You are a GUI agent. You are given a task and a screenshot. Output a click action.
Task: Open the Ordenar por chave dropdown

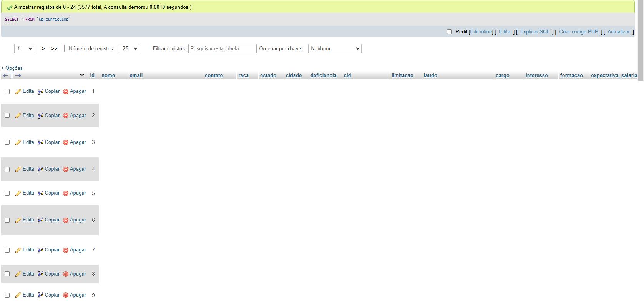[x=335, y=48]
